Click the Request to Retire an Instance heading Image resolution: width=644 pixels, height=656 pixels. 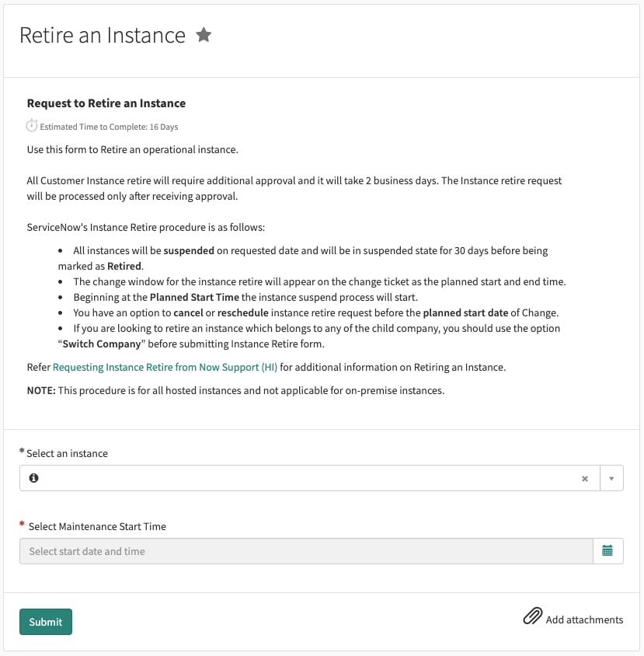(106, 103)
